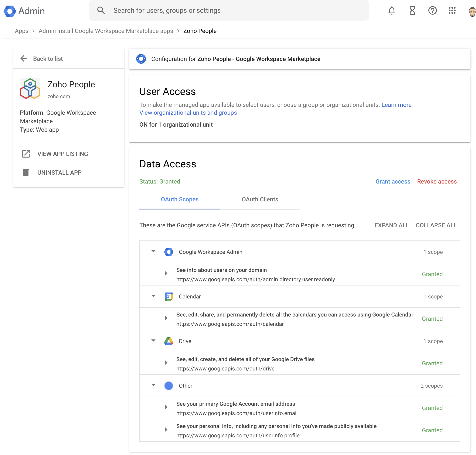Open the help question mark icon
The width and height of the screenshot is (476, 455).
(432, 10)
